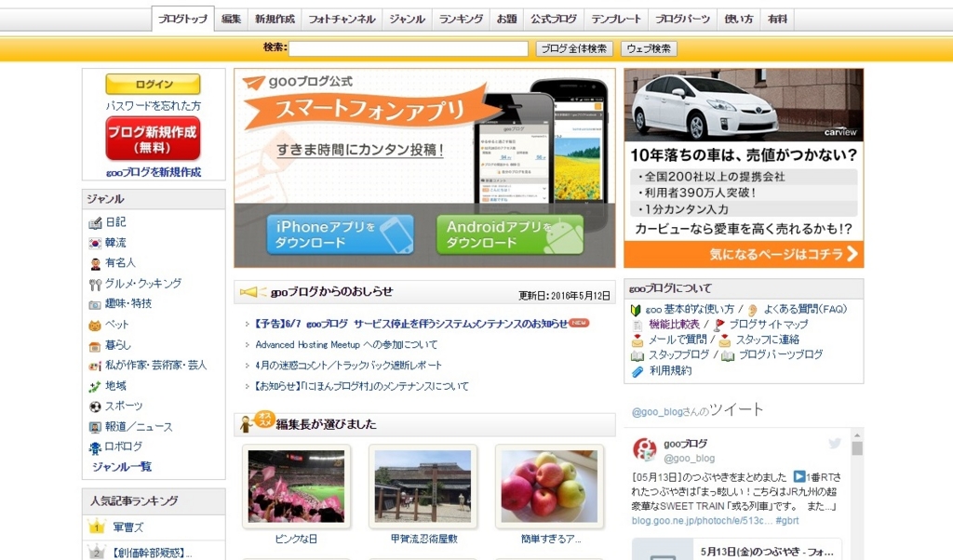Click the red flag icon by ブログサイトマップ
The width and height of the screenshot is (953, 560).
(x=719, y=325)
